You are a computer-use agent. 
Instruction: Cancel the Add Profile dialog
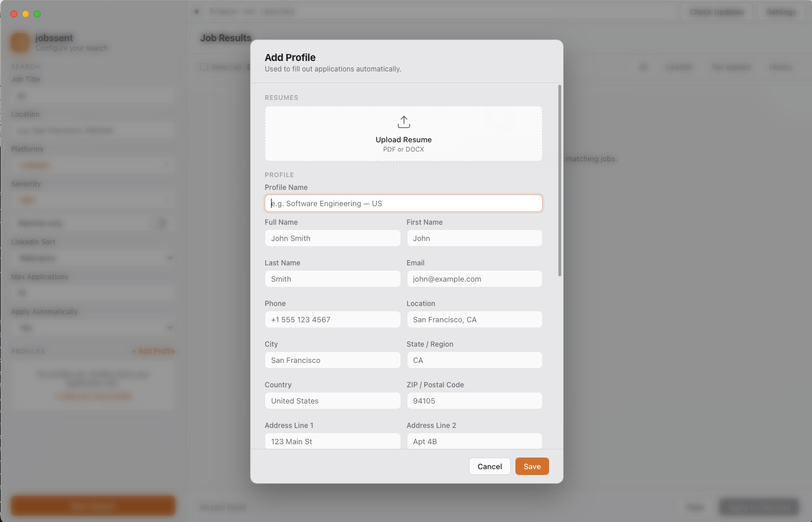pyautogui.click(x=489, y=466)
